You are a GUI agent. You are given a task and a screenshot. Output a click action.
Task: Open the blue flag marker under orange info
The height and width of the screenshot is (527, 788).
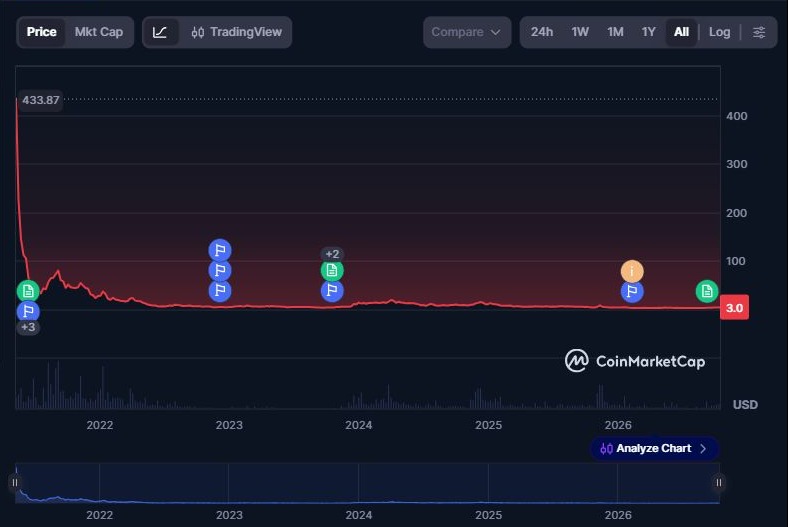pos(632,291)
